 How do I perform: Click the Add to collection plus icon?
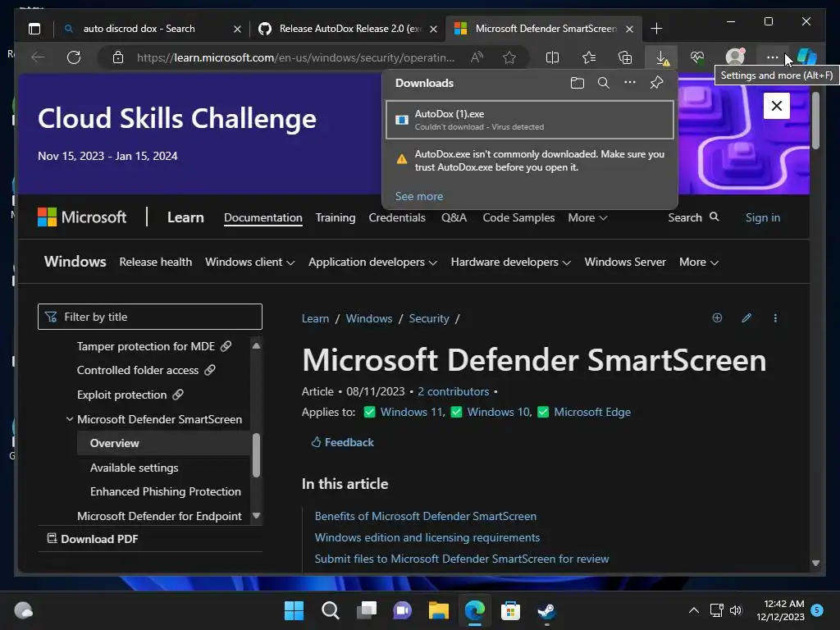(x=717, y=318)
